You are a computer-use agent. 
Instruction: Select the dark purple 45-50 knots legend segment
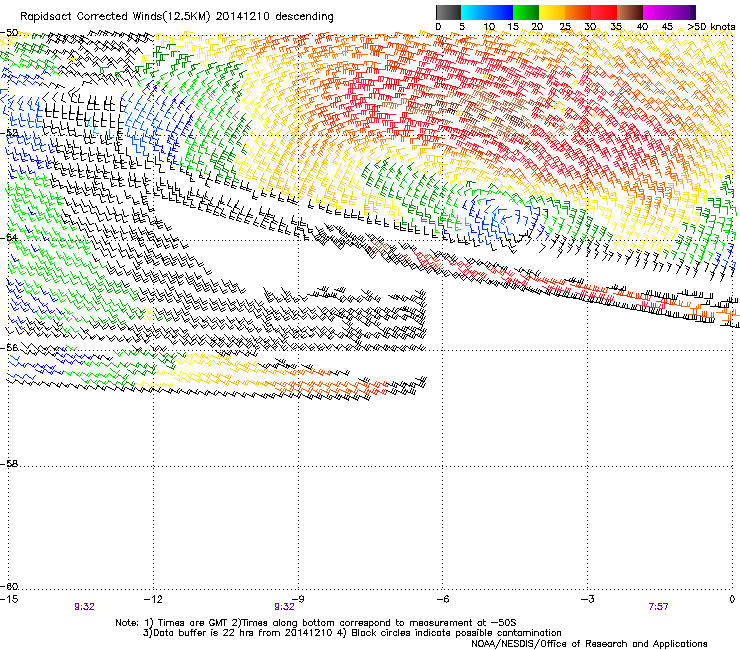click(x=682, y=12)
